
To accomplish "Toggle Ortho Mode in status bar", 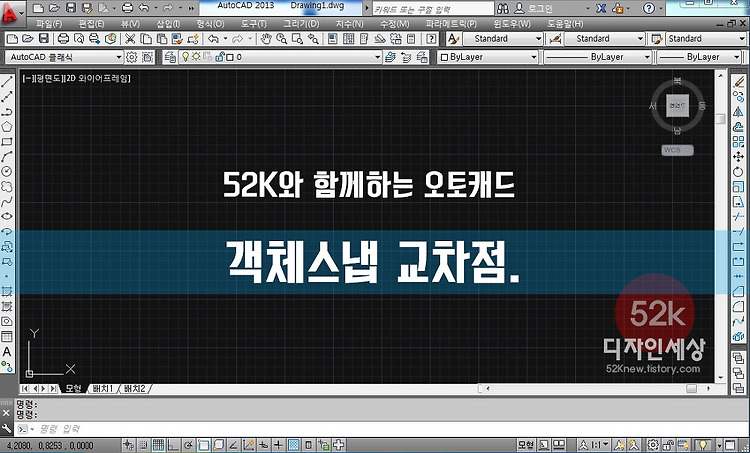I will (173, 445).
